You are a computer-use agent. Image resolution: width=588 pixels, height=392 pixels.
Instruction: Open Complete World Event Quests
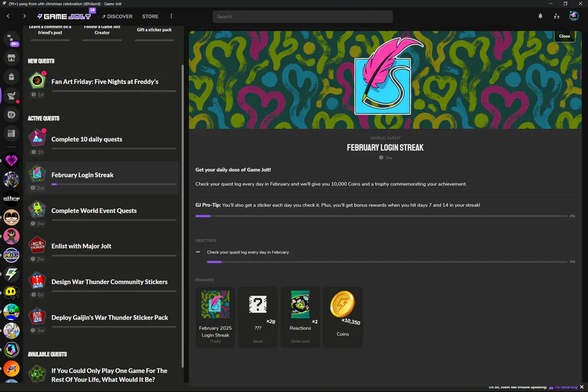tap(103, 214)
